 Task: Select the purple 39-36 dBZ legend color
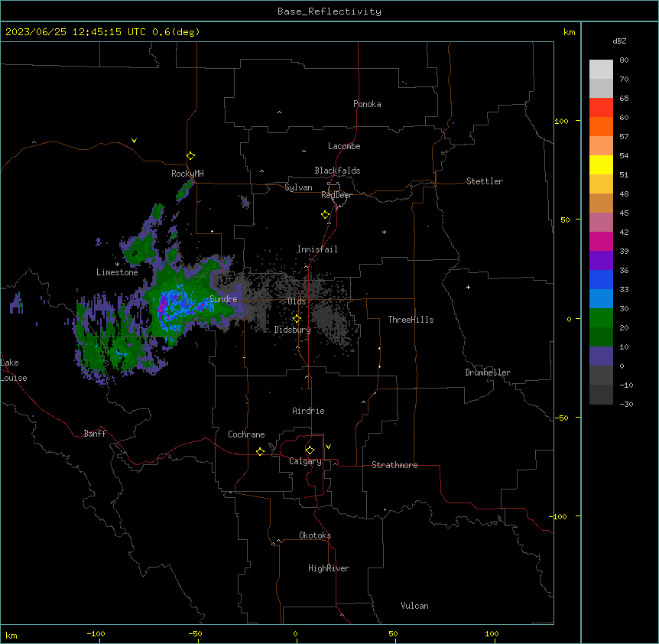(x=601, y=261)
